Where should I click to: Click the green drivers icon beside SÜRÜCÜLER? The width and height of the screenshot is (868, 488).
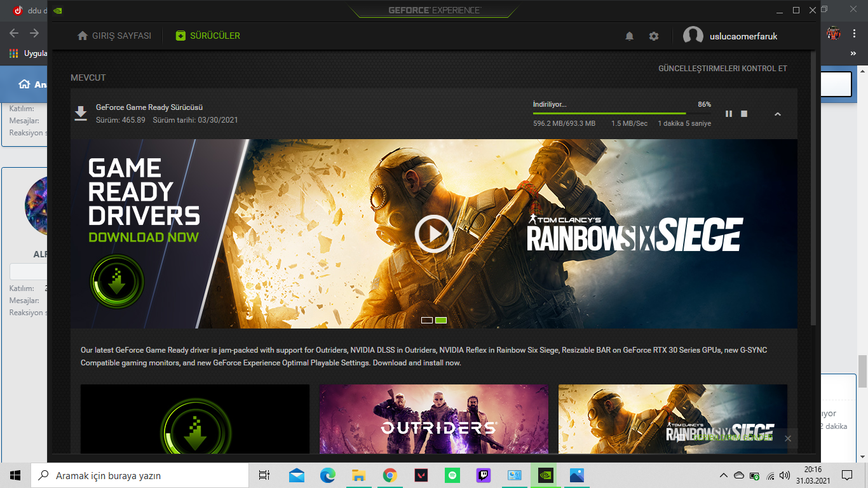[x=181, y=36]
